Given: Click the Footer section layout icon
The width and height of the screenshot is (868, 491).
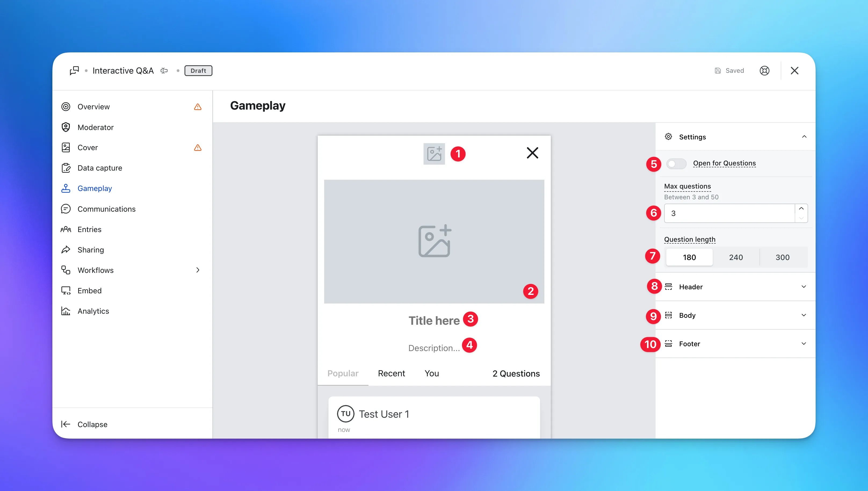Looking at the screenshot, I should pyautogui.click(x=668, y=344).
